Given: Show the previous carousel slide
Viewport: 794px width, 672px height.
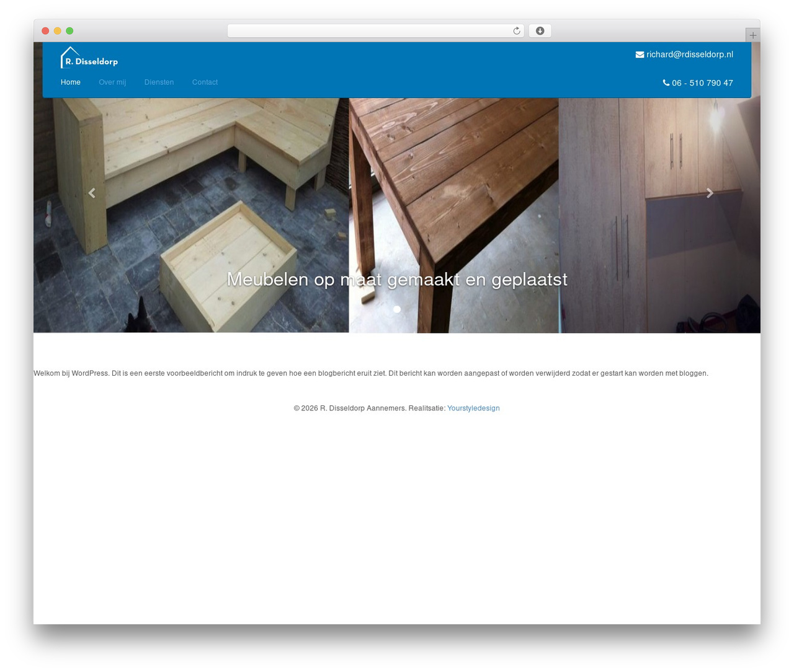Looking at the screenshot, I should (92, 193).
